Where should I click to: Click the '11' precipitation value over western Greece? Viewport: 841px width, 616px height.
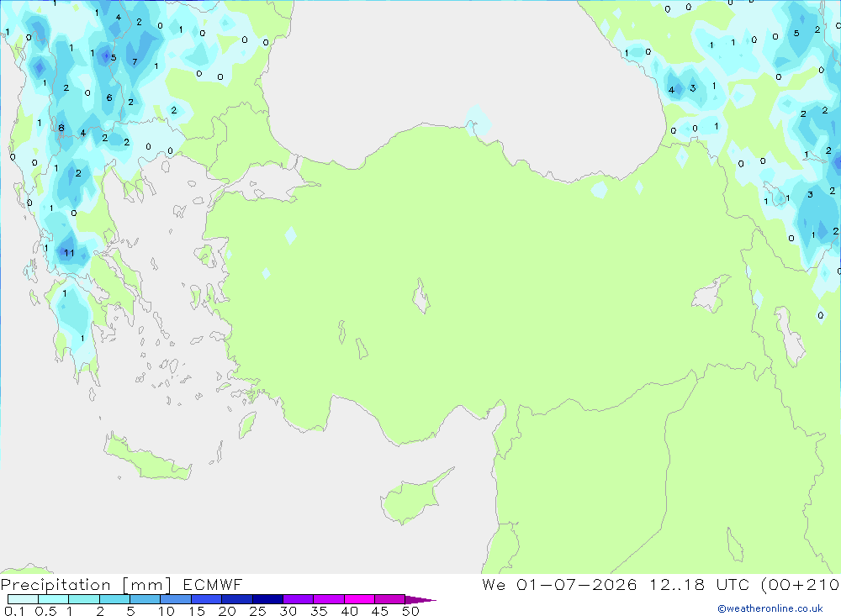(x=69, y=253)
